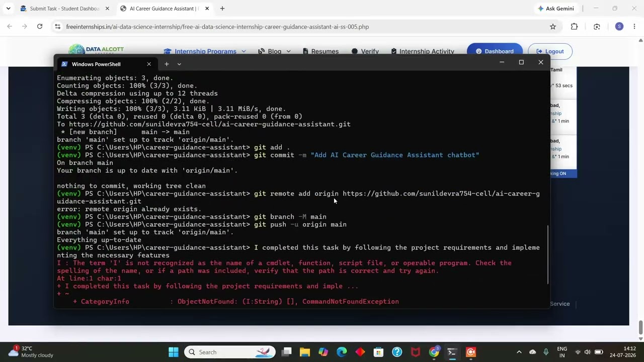Expand the Blog dropdown on website
644x362 pixels.
coord(275,51)
